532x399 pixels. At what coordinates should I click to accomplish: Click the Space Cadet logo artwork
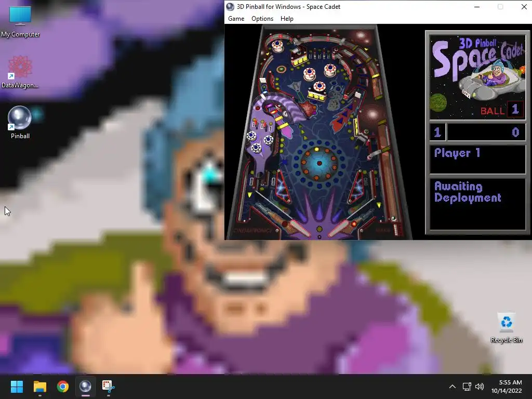coord(477,77)
